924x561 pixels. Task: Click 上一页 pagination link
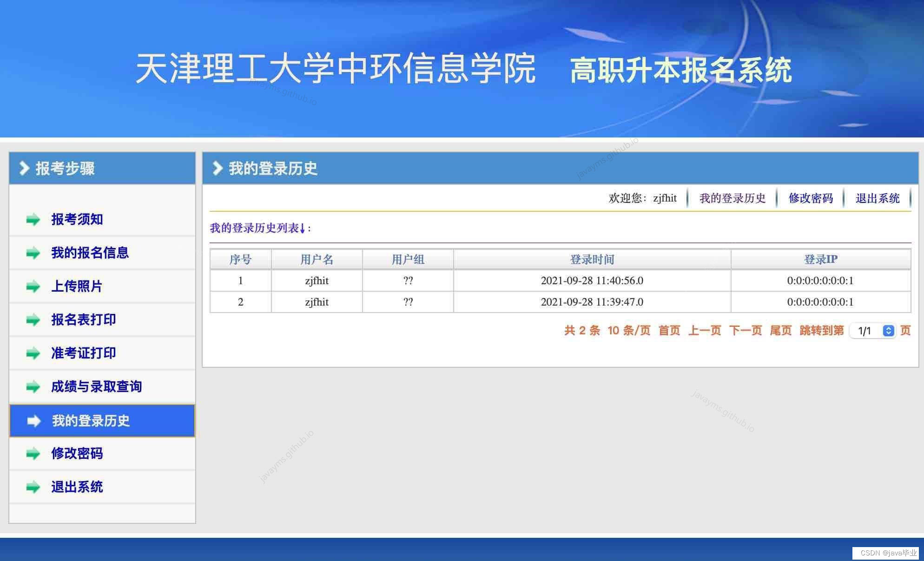704,331
